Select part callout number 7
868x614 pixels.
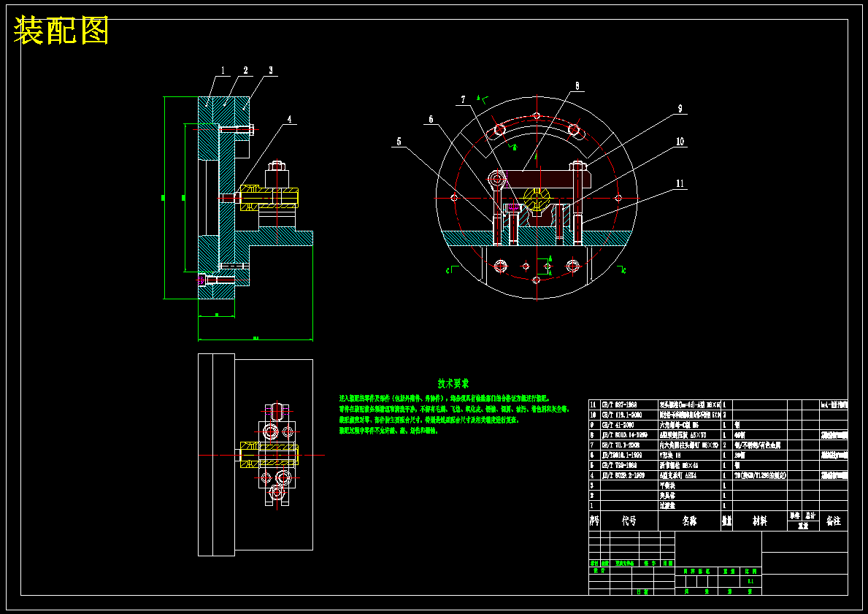pyautogui.click(x=464, y=99)
